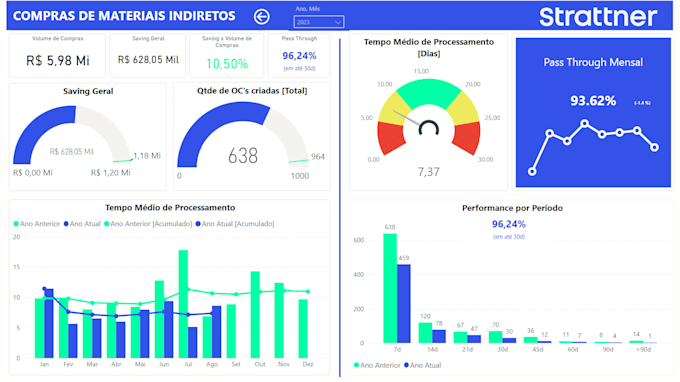Viewport: 680px width, 382px height.
Task: Click the Pass Through Mensal title
Action: click(x=593, y=62)
